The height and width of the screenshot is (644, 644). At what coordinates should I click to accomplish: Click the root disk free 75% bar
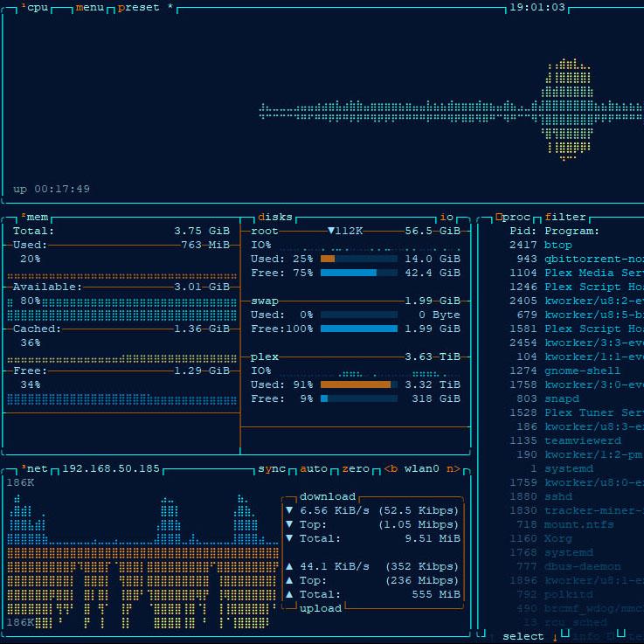click(359, 273)
